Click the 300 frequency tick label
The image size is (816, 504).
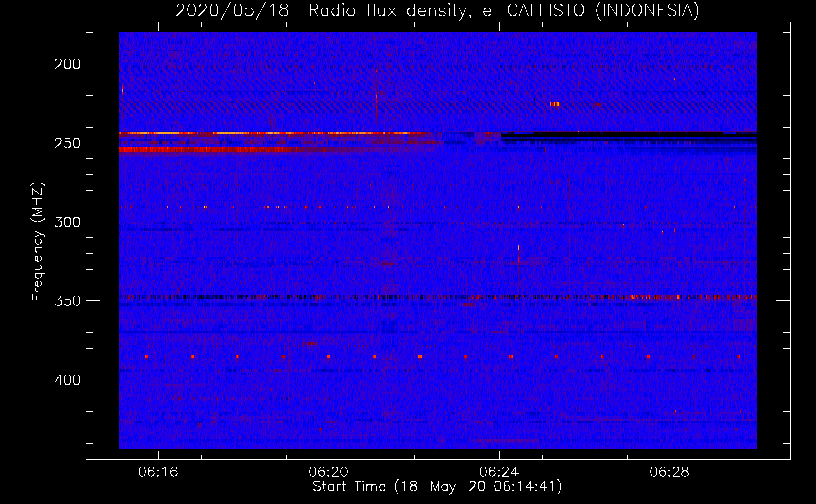click(x=68, y=222)
